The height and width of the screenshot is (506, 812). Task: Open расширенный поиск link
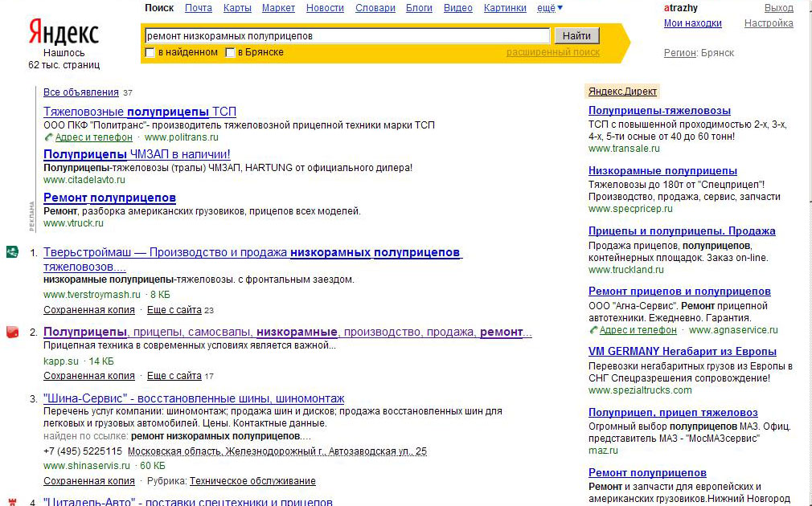552,52
